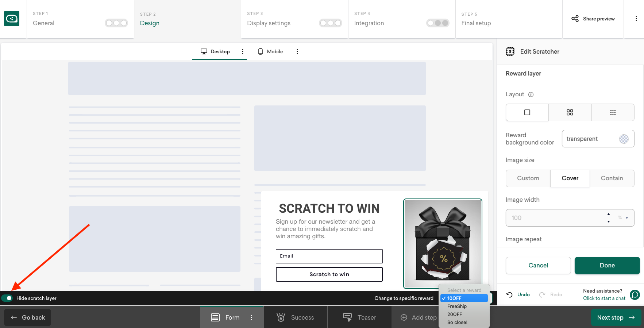Click the Layout info icon
Viewport: 644px width, 328px height.
[531, 94]
